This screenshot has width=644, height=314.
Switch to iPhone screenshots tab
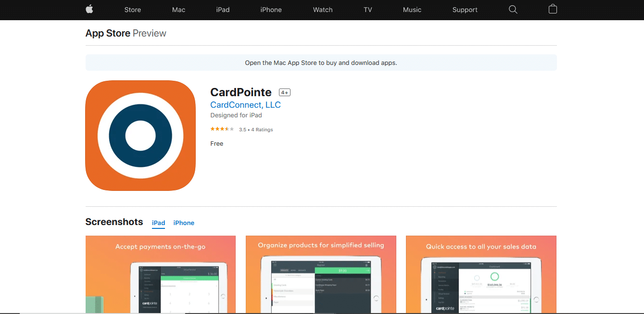click(x=184, y=223)
